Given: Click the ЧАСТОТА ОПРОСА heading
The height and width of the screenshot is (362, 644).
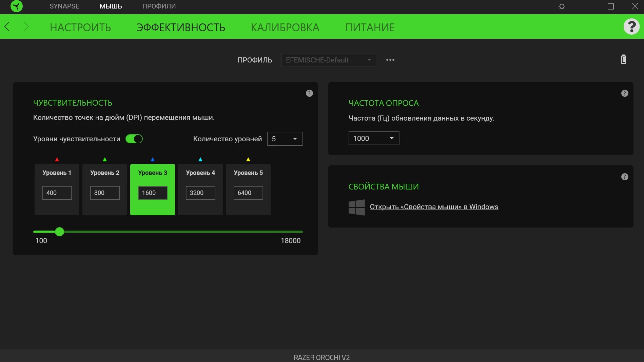Looking at the screenshot, I should coord(384,103).
